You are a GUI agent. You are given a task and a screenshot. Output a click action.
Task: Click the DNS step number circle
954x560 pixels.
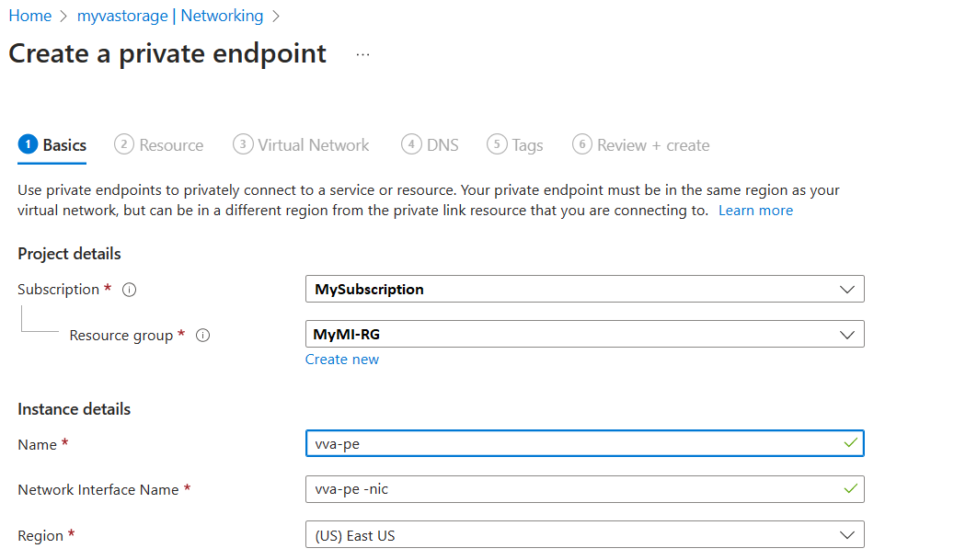click(x=412, y=144)
